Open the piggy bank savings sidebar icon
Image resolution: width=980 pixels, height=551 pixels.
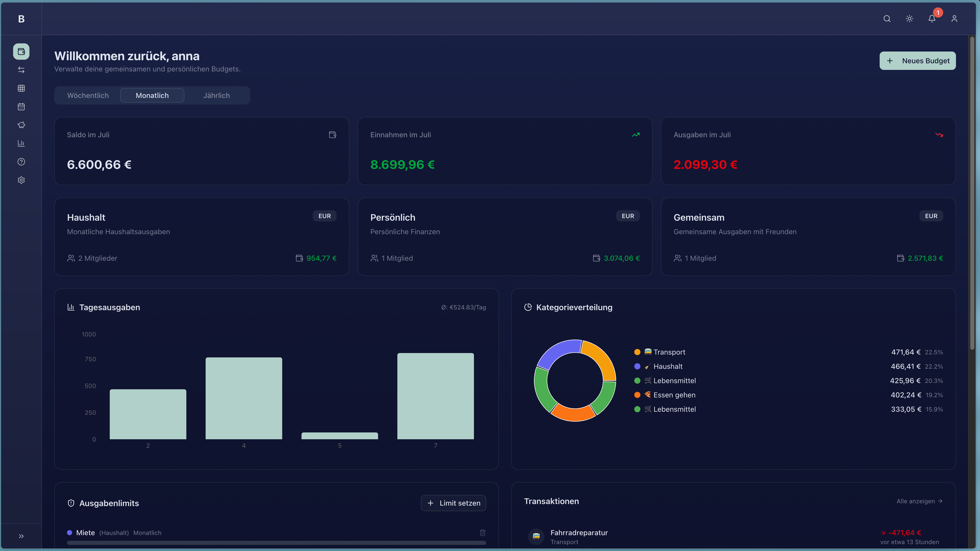pyautogui.click(x=21, y=125)
